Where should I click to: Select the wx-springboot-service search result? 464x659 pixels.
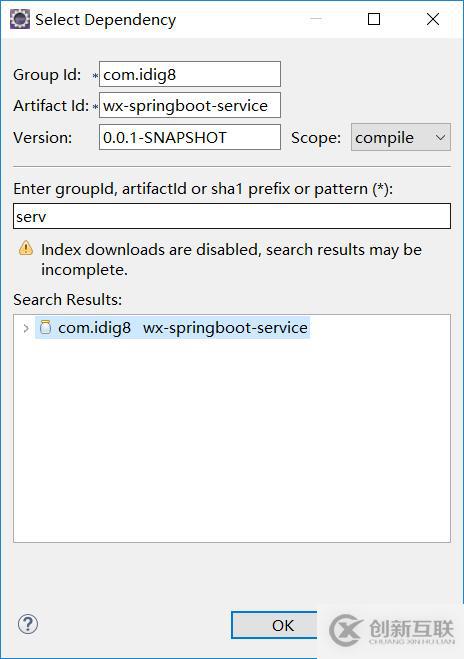pyautogui.click(x=172, y=328)
